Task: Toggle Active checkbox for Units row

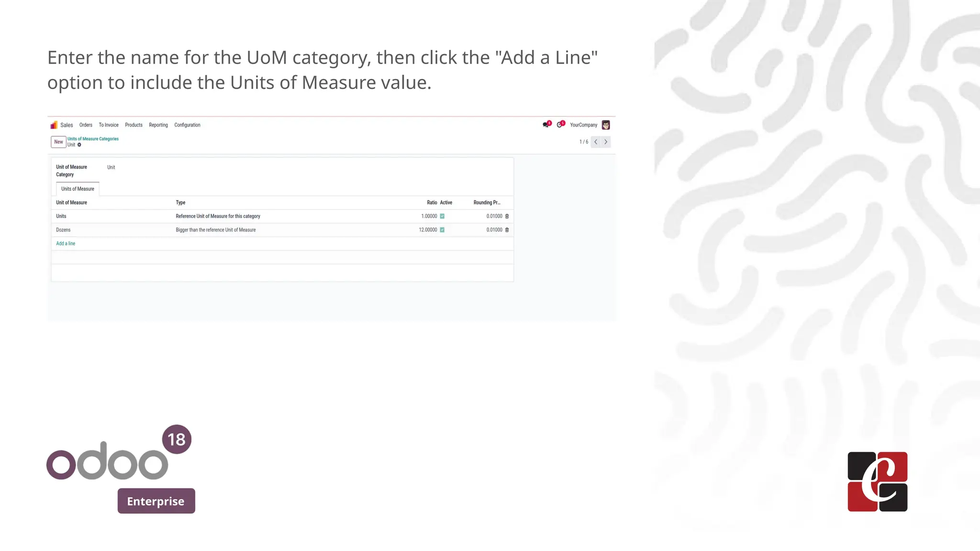Action: 442,216
